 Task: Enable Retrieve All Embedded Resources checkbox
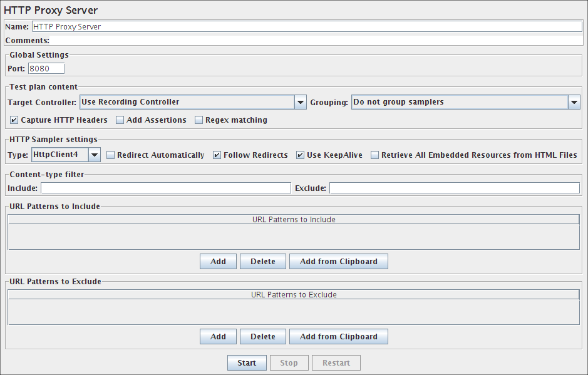(x=375, y=155)
